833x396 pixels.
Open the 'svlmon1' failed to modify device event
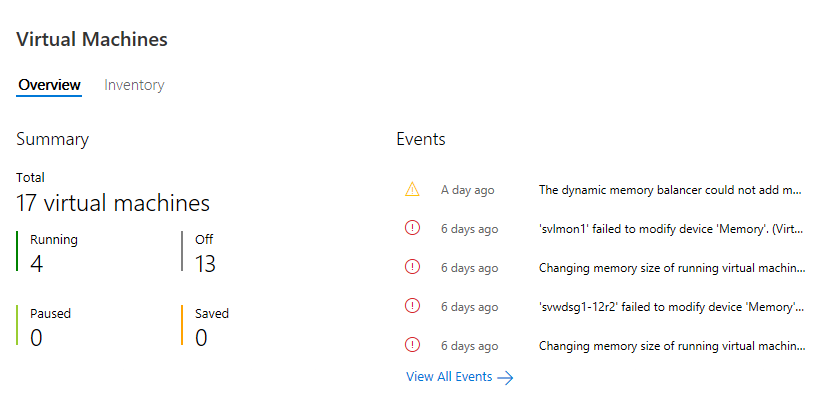pos(672,229)
